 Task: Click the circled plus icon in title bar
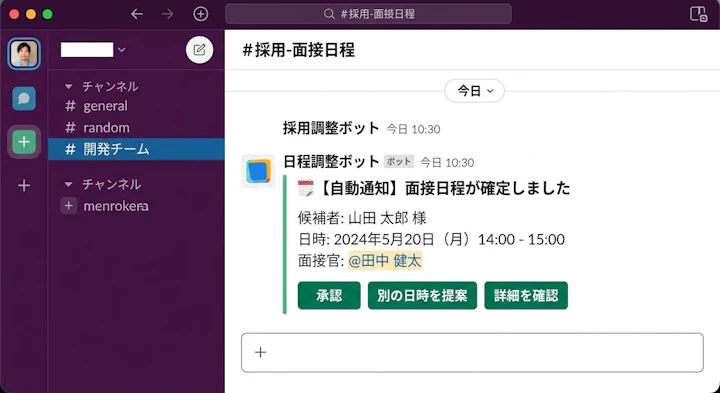click(x=201, y=14)
